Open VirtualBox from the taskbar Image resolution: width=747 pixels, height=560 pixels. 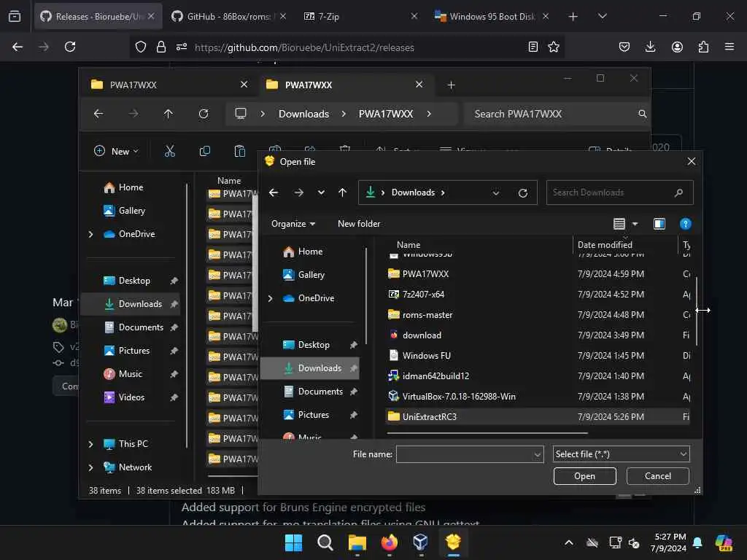tap(420, 542)
